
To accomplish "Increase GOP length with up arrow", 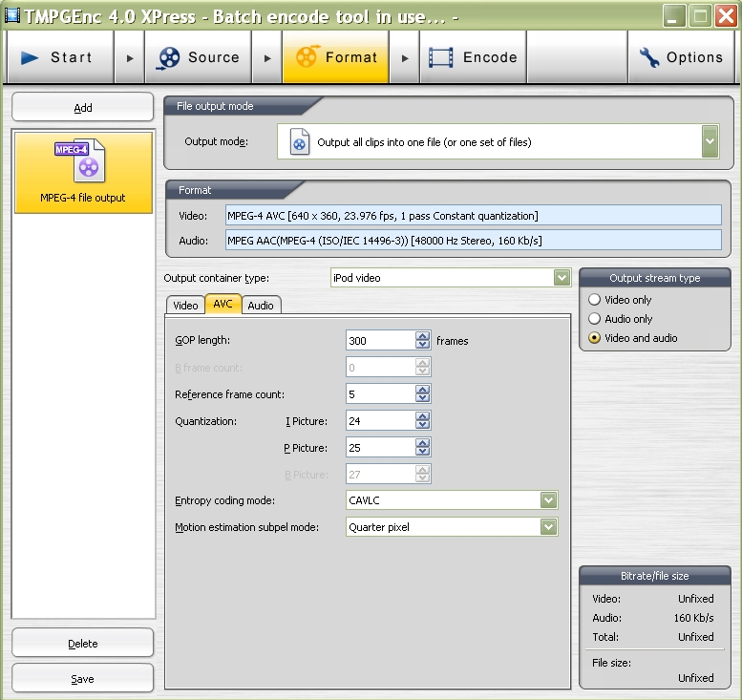I will pos(423,335).
